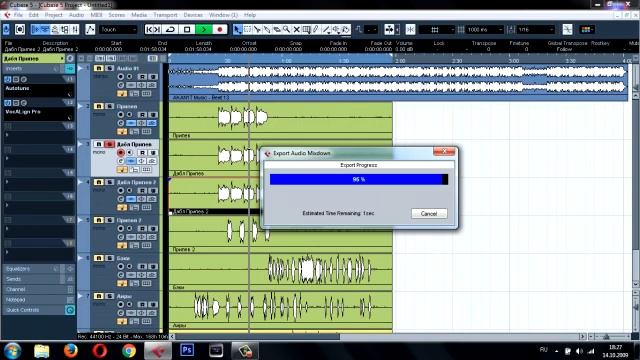The height and width of the screenshot is (360, 640).
Task: Mute track 7 at the bottom
Action: [x=98, y=296]
